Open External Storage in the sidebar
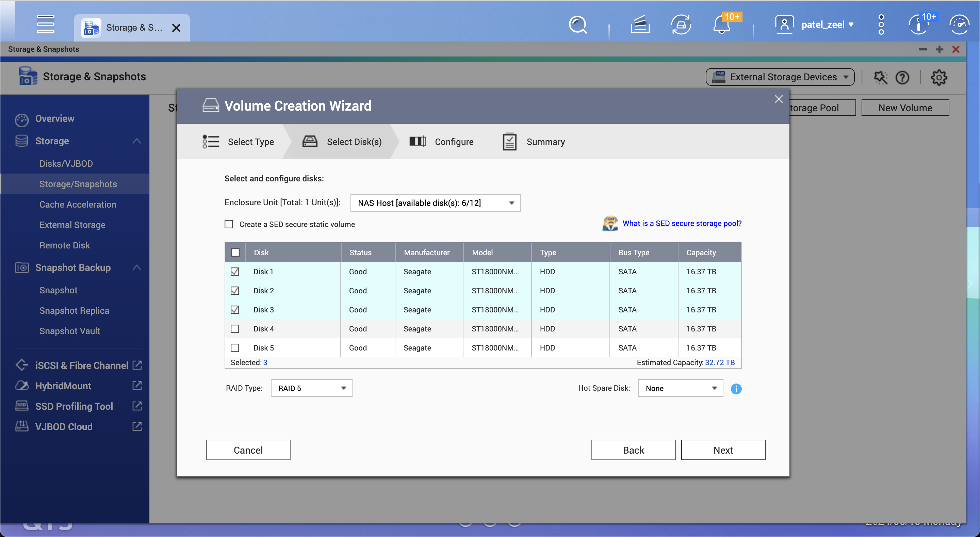Screen dimensions: 980x537 72,225
